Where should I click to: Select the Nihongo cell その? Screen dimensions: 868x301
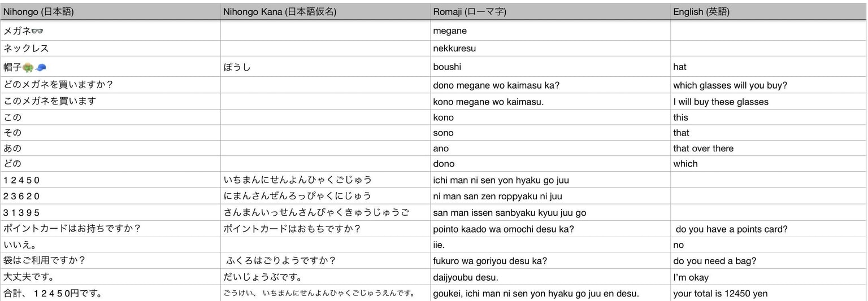coord(111,133)
